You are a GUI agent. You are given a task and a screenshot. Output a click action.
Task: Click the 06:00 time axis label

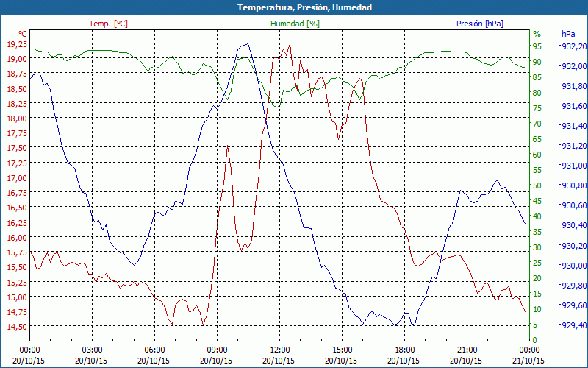pyautogui.click(x=154, y=350)
